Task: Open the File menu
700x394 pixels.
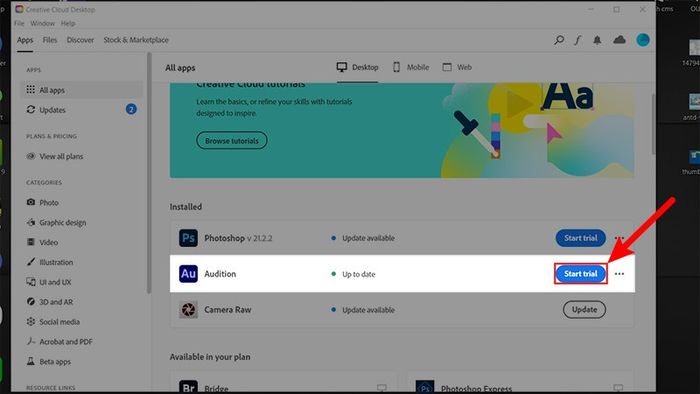Action: 19,23
